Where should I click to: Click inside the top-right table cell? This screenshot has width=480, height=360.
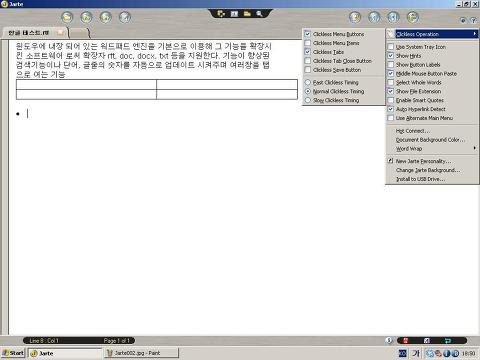(x=227, y=84)
